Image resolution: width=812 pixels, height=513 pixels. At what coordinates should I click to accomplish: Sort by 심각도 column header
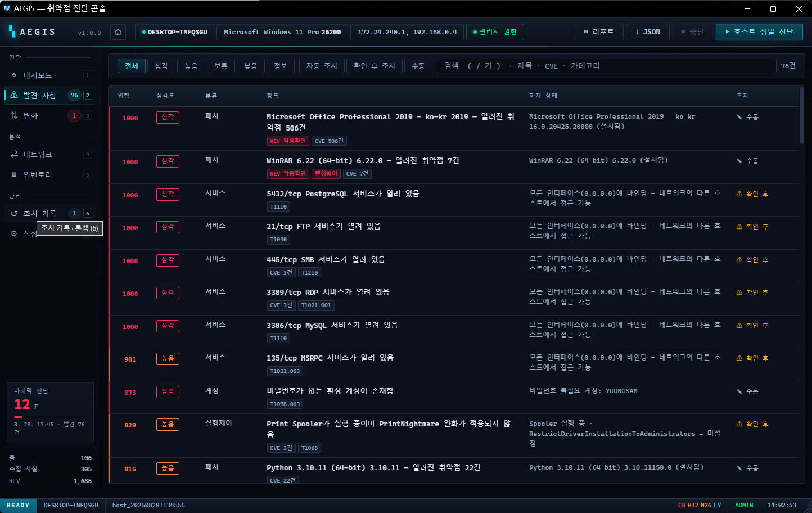point(165,96)
